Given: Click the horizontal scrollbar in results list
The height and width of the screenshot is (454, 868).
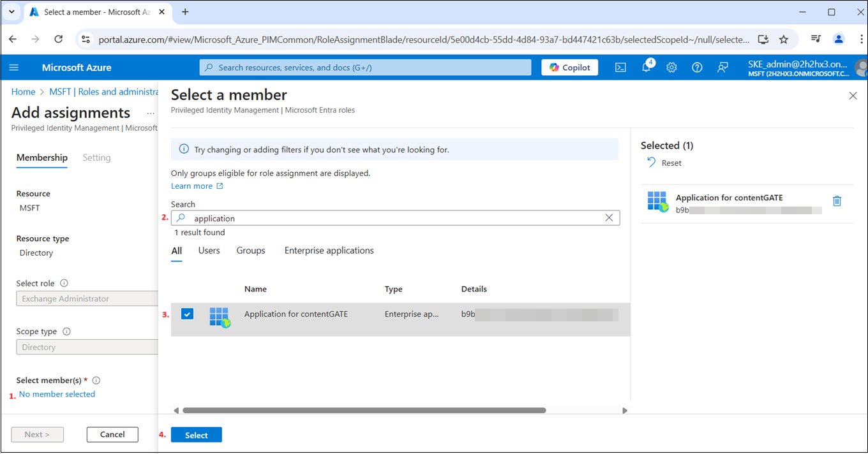Looking at the screenshot, I should (364, 411).
